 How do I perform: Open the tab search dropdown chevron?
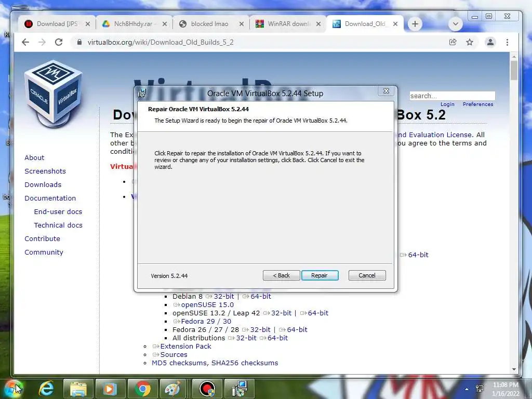(x=455, y=24)
